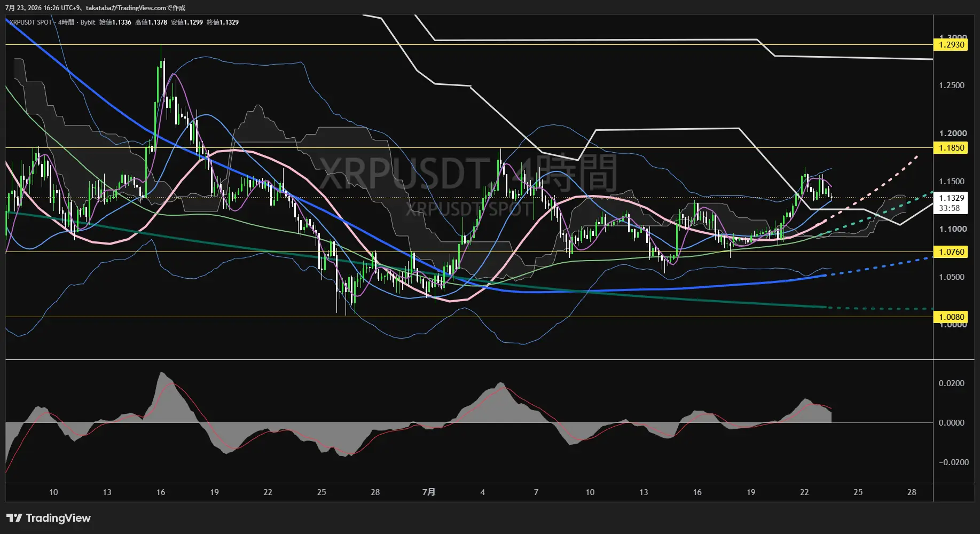Click the Bybit exchange name in legend
The height and width of the screenshot is (534, 980).
[x=88, y=22]
